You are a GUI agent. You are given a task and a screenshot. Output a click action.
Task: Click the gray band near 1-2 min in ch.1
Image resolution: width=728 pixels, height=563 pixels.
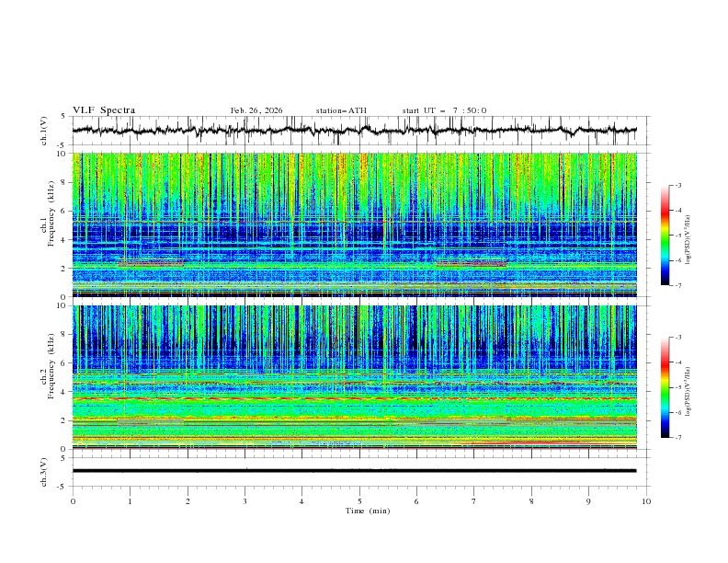click(152, 263)
